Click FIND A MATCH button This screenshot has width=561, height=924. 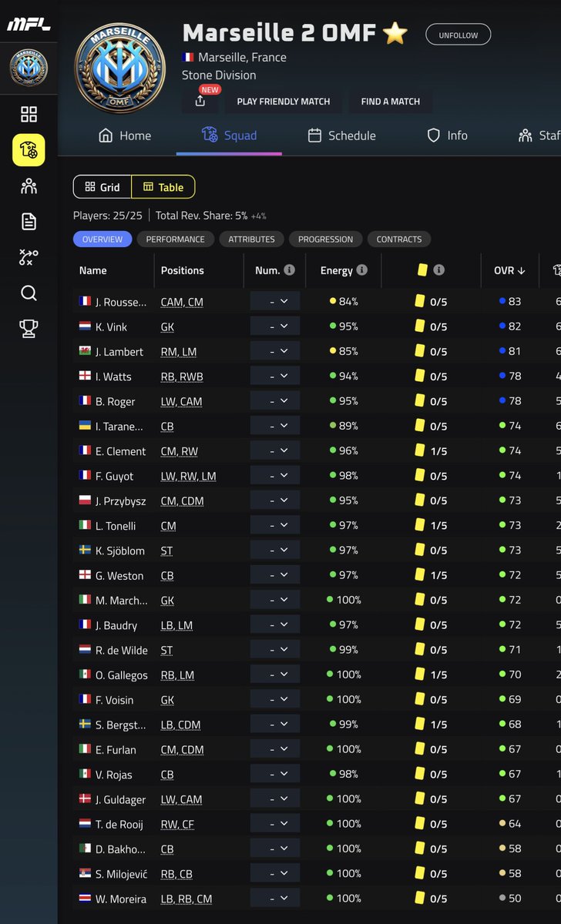[x=390, y=101]
